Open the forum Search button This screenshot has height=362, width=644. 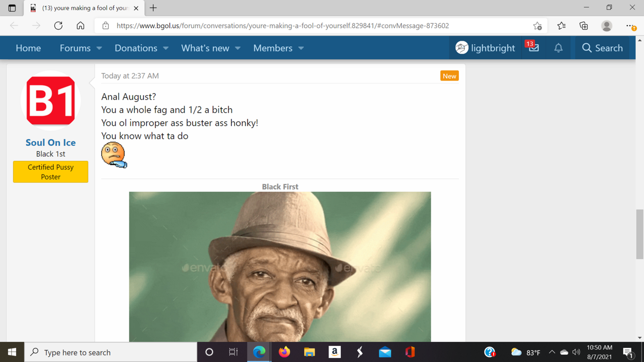coord(602,48)
